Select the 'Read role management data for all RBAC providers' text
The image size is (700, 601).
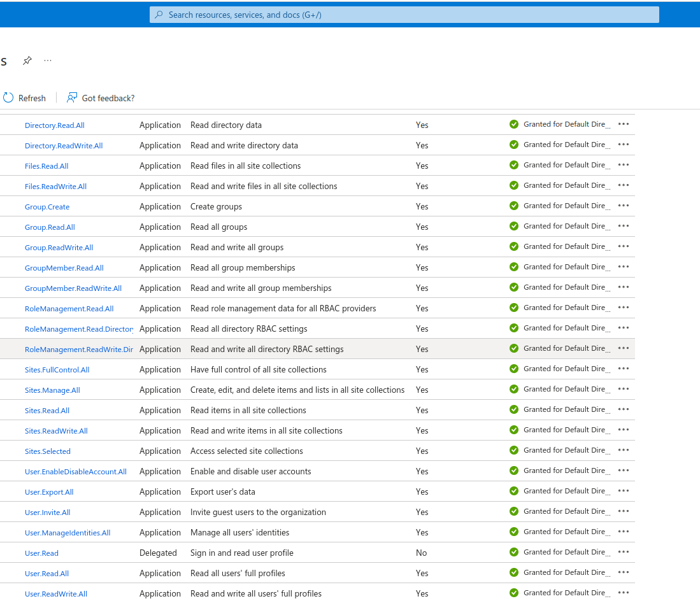283,308
